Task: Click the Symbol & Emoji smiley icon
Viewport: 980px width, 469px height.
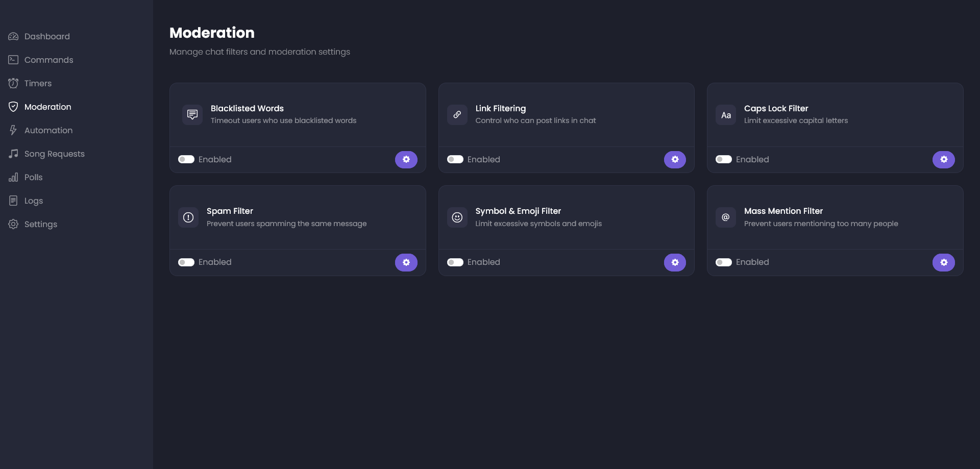Action: tap(457, 217)
